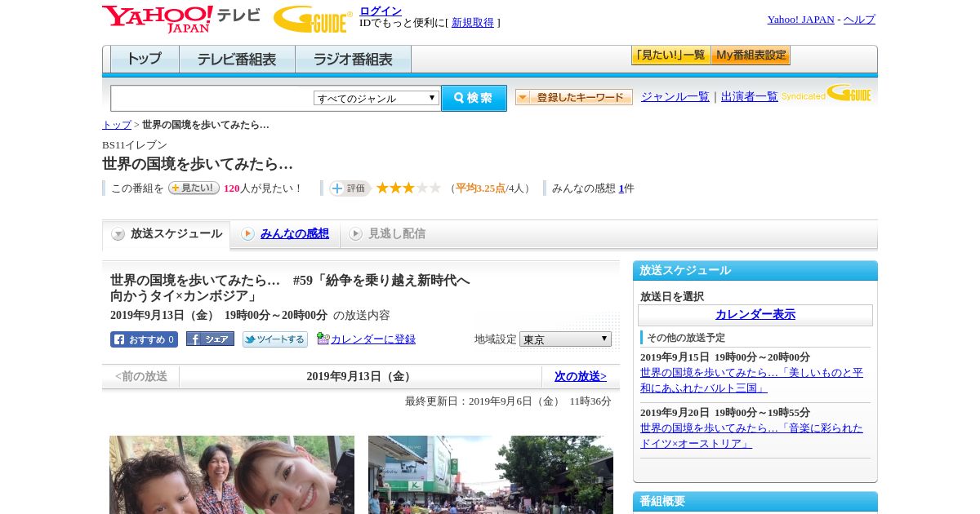The width and height of the screenshot is (980, 514).
Task: Click the 「見たい!」一覧 button
Action: pos(670,55)
